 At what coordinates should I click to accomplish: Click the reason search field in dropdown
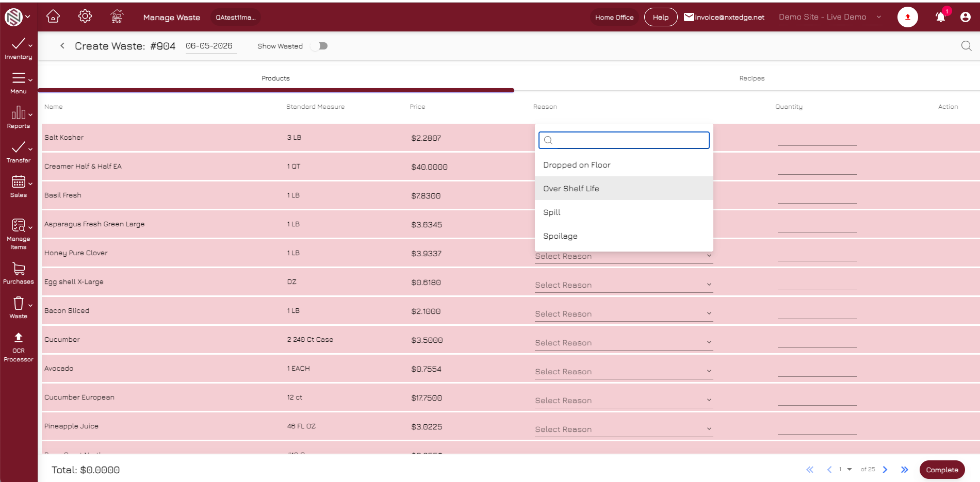pyautogui.click(x=624, y=140)
